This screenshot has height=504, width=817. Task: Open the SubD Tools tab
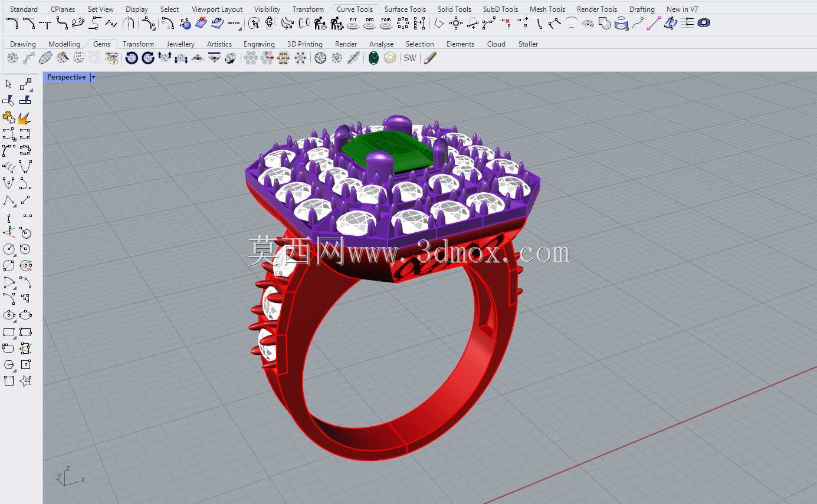[x=500, y=9]
